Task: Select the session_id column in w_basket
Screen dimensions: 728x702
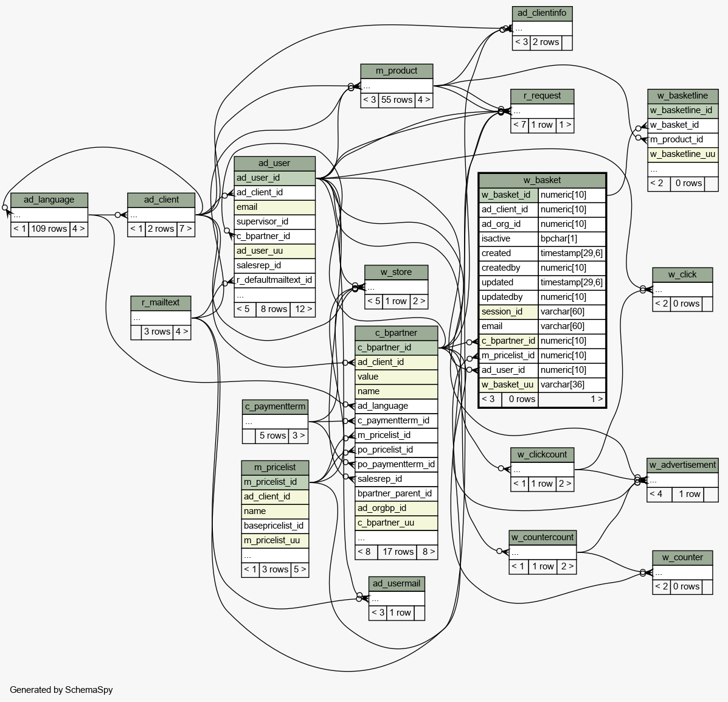Action: tap(508, 311)
